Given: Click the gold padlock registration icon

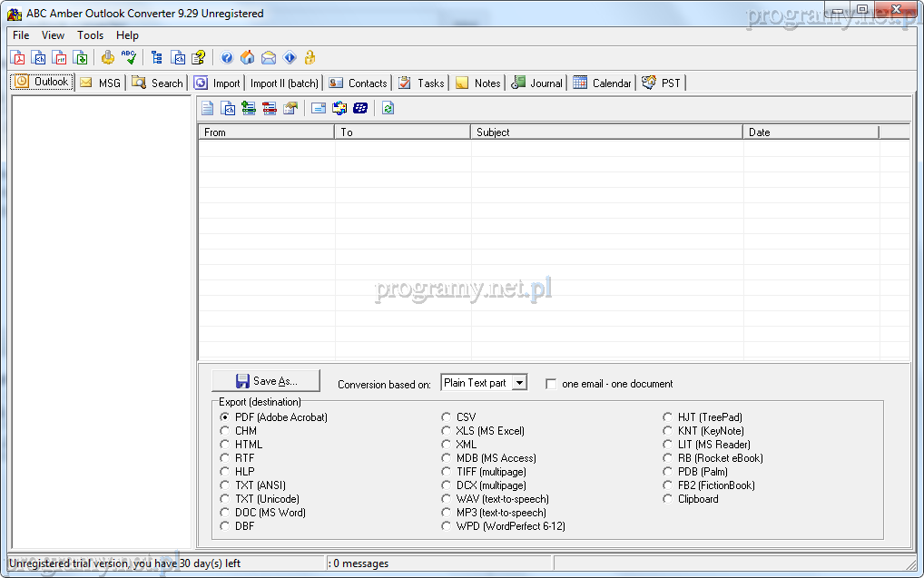Looking at the screenshot, I should [x=310, y=58].
